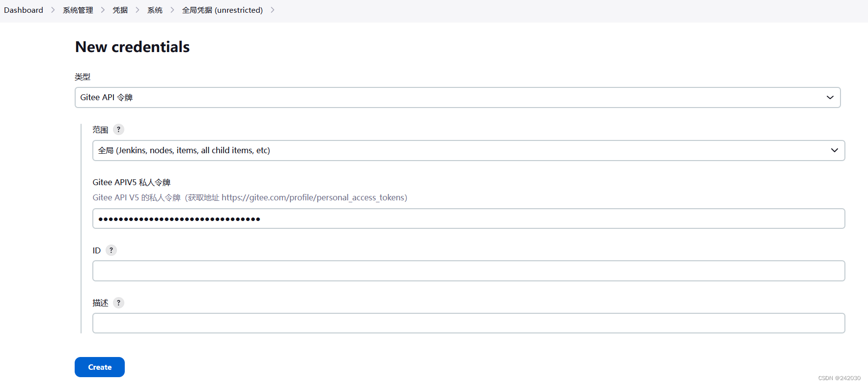Show help for 描述 field
Screen dimensions: 868x385
tap(118, 302)
